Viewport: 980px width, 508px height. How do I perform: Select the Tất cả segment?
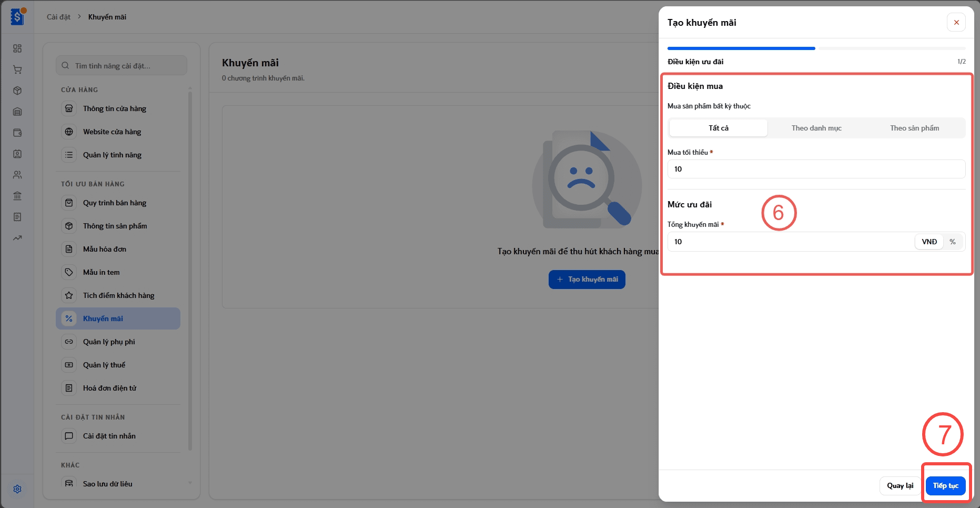(719, 128)
